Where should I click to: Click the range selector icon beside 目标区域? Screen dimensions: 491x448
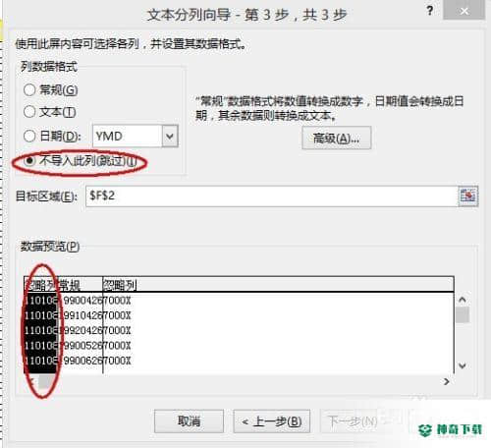[x=467, y=196]
